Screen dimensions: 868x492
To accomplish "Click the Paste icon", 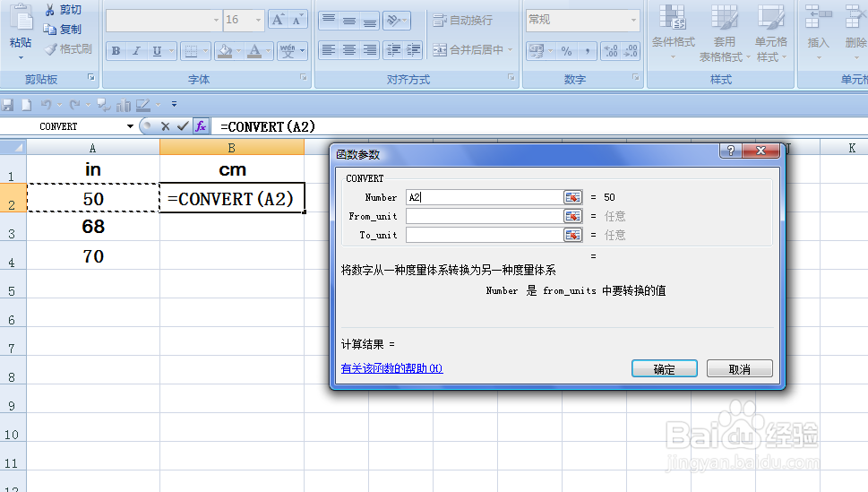I will click(21, 20).
